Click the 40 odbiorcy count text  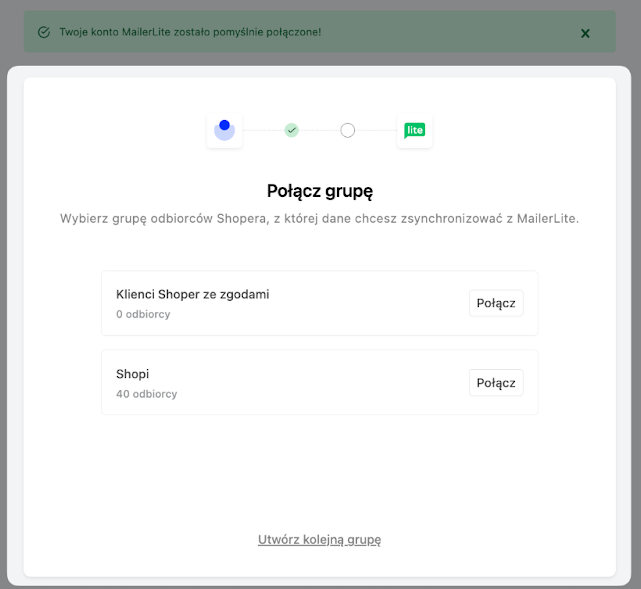[147, 394]
